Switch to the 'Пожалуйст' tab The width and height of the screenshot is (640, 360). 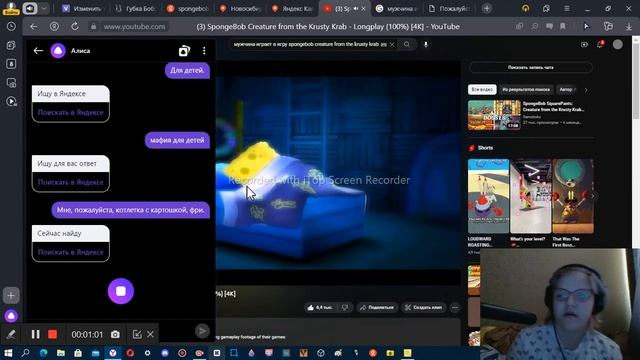click(450, 9)
